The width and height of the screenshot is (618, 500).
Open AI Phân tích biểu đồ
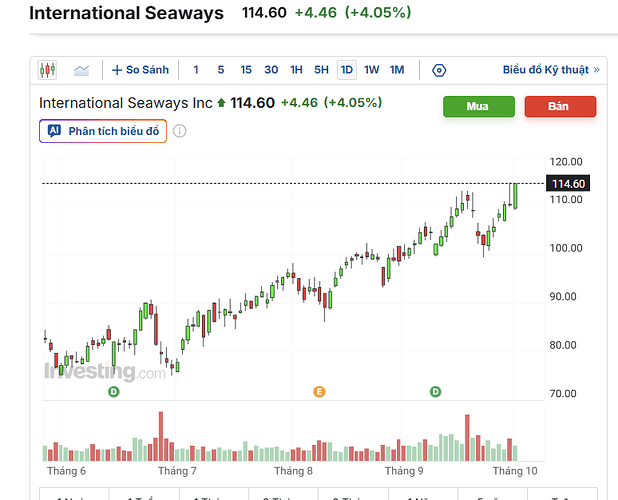(103, 131)
